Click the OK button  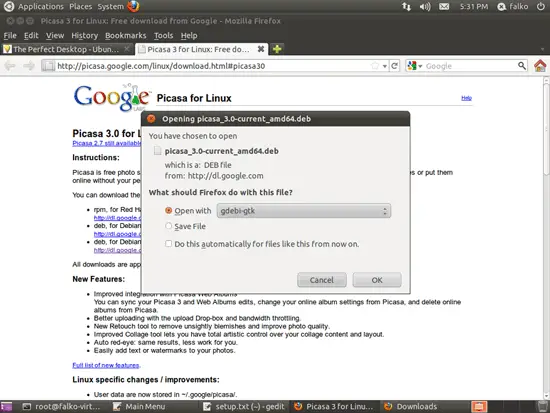[377, 280]
